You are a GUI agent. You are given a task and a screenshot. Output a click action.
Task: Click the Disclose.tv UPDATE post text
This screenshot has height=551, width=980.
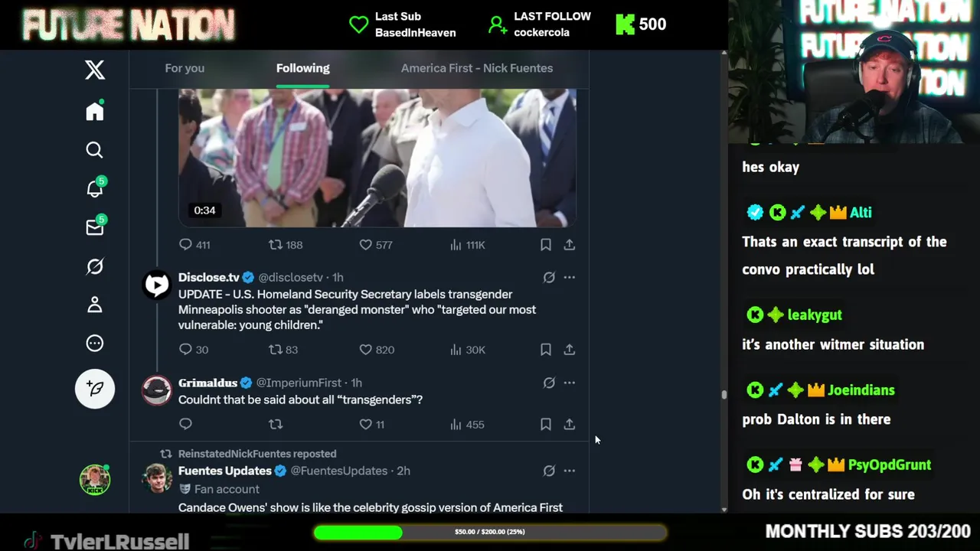click(358, 310)
